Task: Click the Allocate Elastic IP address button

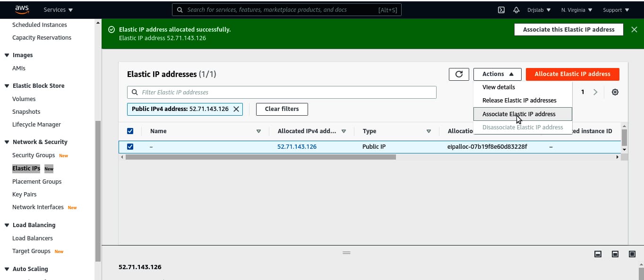Action: 572,74
